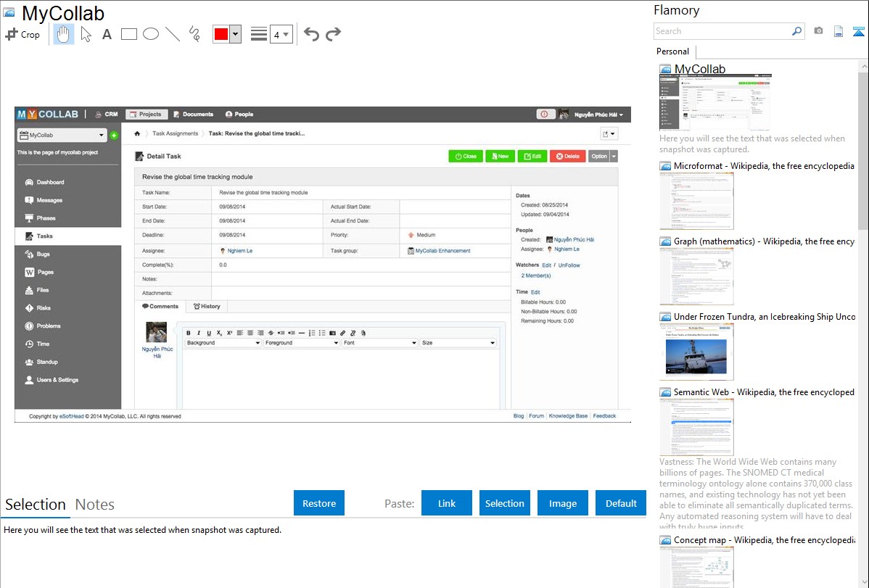
Task: Click the green plus icon beside project selector
Action: [x=114, y=136]
